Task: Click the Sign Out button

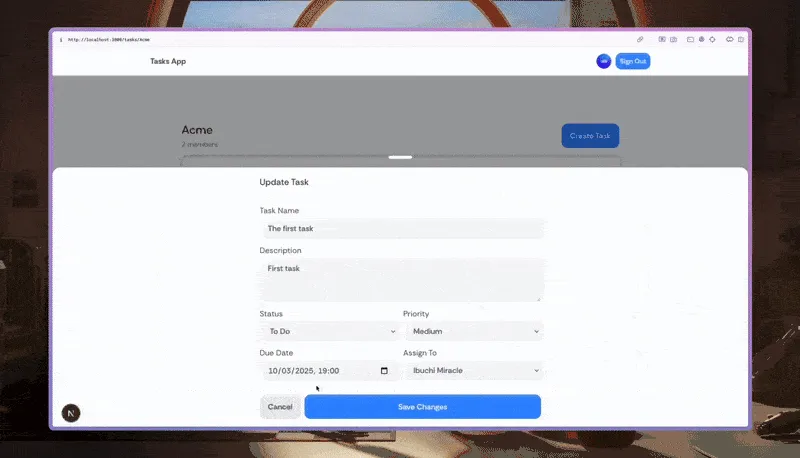Action: point(632,61)
